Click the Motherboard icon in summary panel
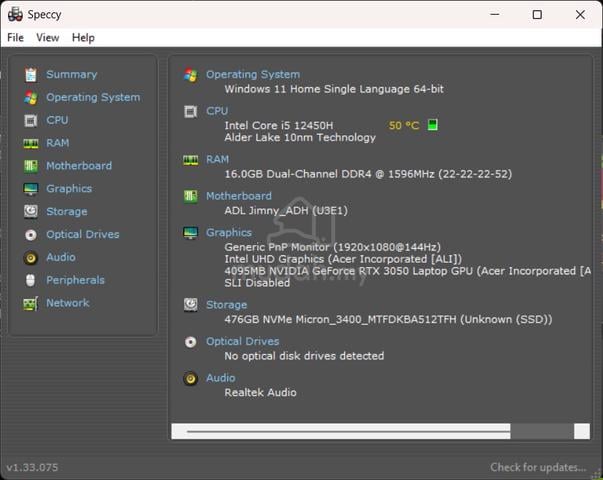Image resolution: width=603 pixels, height=480 pixels. click(190, 196)
